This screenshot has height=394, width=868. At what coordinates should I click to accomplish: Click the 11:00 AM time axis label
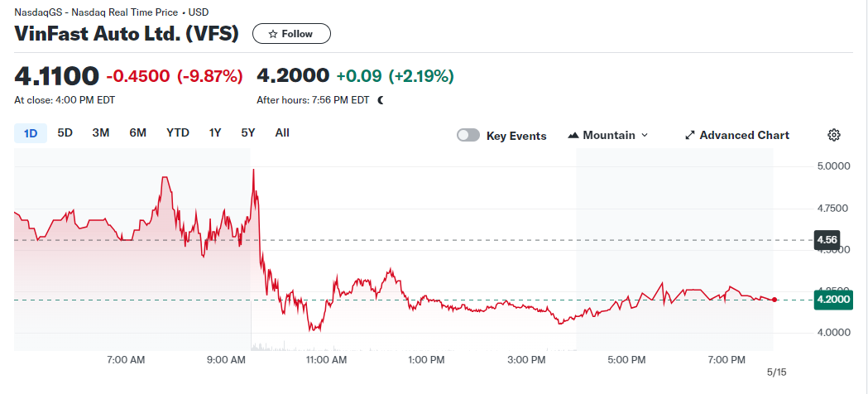pyautogui.click(x=326, y=360)
